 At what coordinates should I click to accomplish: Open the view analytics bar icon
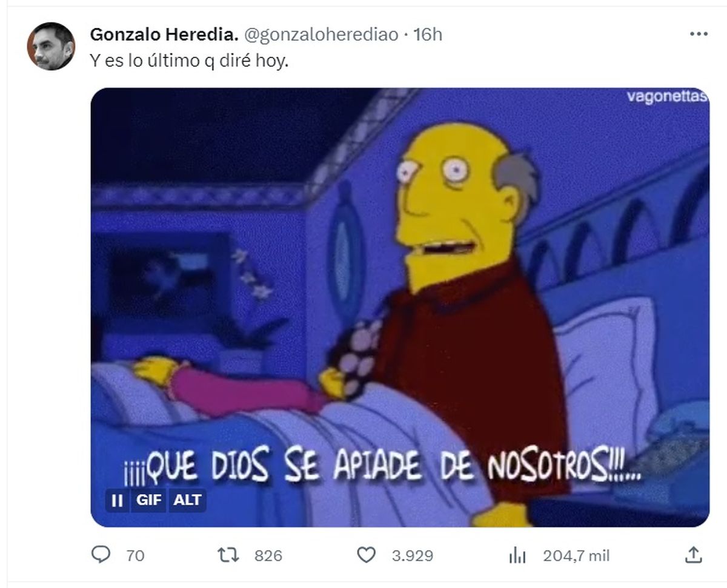[517, 555]
